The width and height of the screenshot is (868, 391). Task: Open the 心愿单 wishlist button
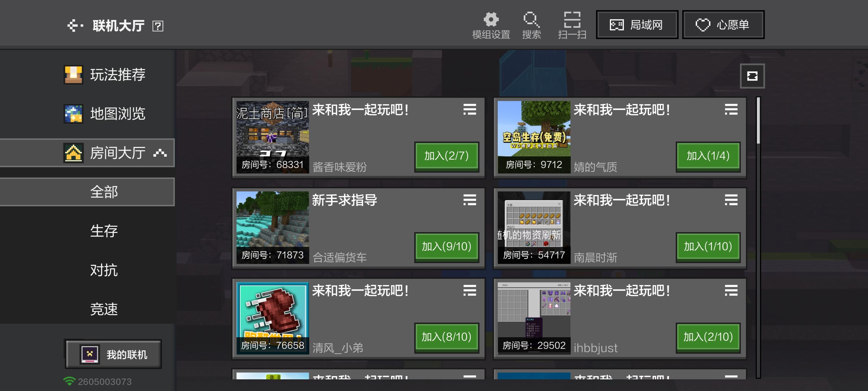[x=723, y=25]
